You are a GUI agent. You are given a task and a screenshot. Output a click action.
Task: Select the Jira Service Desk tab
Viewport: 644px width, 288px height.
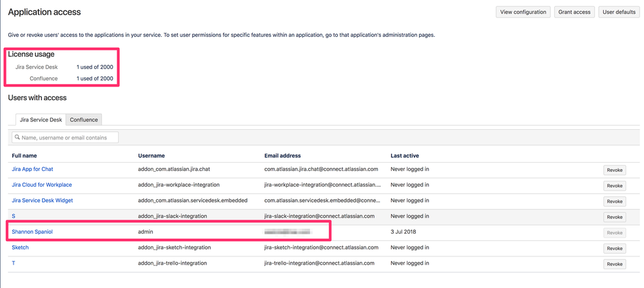click(x=41, y=119)
